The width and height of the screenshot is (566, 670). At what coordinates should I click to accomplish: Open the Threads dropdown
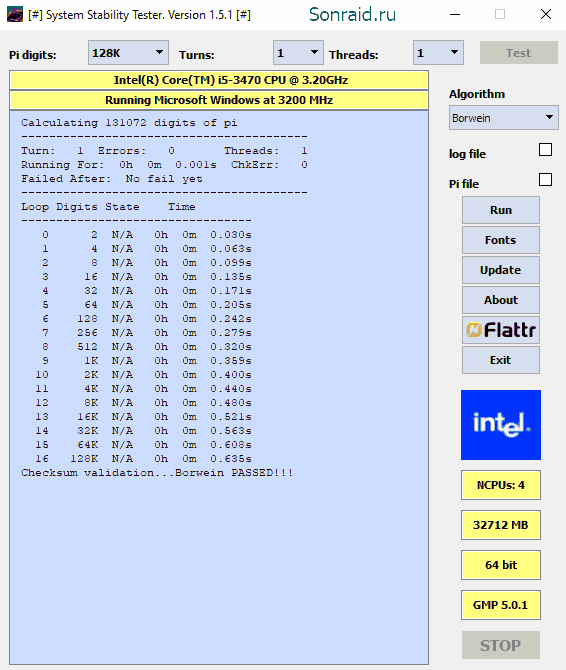tap(438, 53)
